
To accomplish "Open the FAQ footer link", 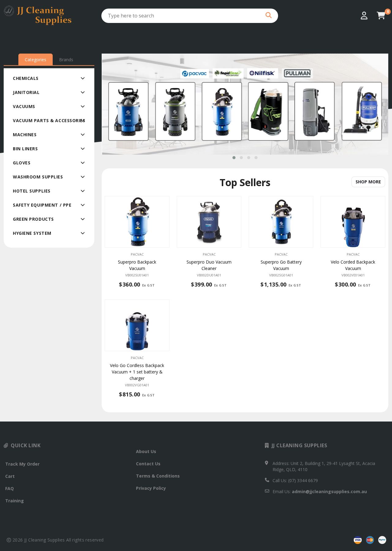I will pos(9,489).
